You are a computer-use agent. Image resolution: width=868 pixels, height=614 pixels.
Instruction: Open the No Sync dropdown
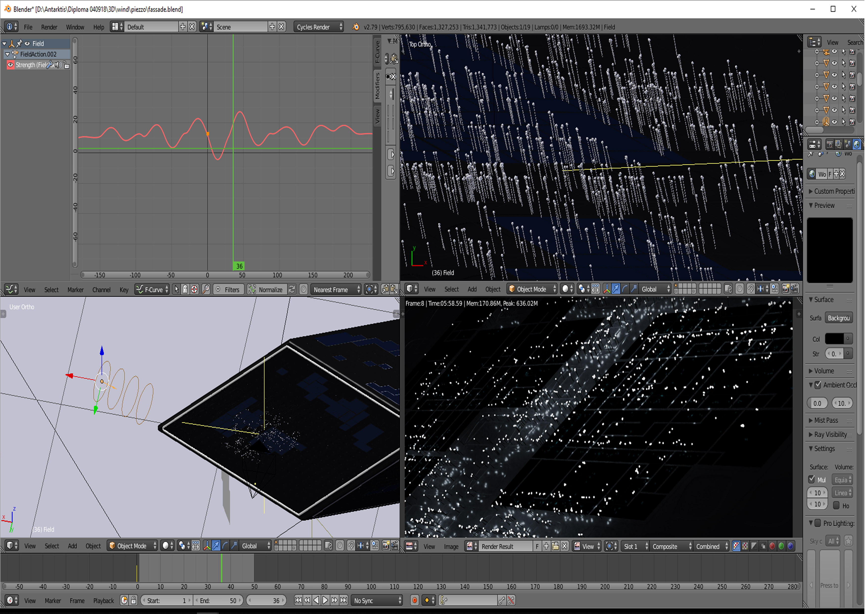click(x=377, y=600)
